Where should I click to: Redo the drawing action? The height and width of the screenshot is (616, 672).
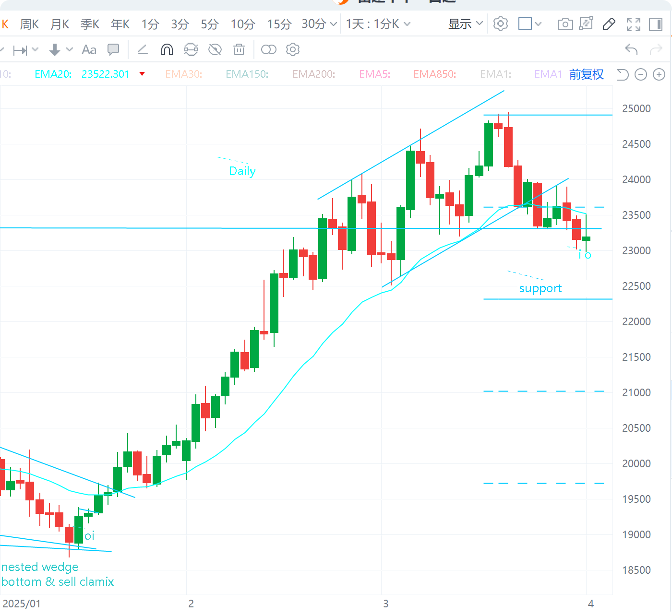click(x=656, y=49)
